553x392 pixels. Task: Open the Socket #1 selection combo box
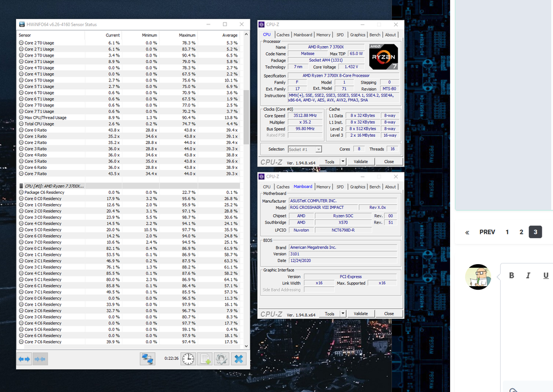pos(304,149)
